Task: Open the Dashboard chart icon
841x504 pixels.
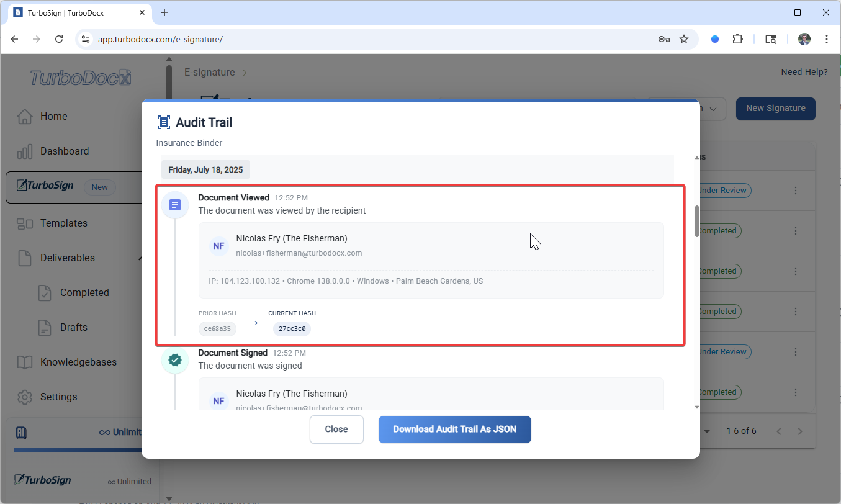Action: pyautogui.click(x=24, y=151)
